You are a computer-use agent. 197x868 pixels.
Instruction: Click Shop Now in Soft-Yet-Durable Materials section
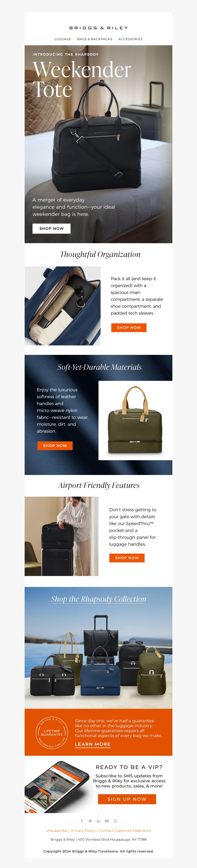[55, 445]
